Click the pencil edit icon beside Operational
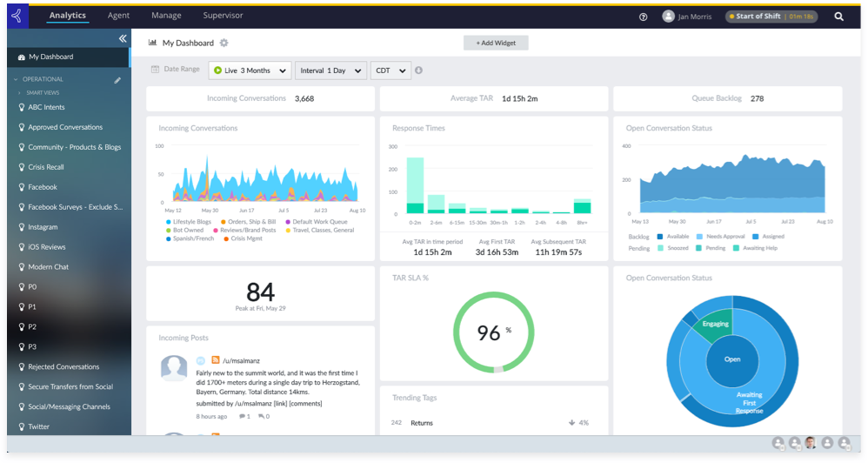This screenshot has height=463, width=868. pos(117,80)
